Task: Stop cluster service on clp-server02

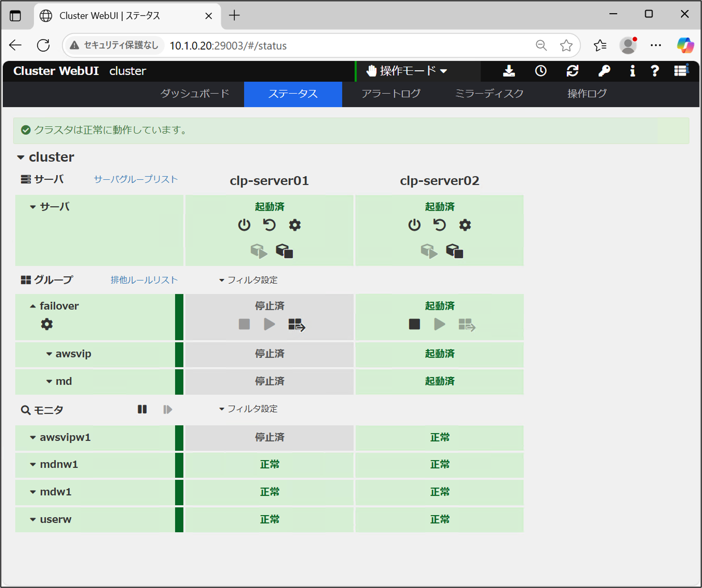Action: click(x=454, y=251)
